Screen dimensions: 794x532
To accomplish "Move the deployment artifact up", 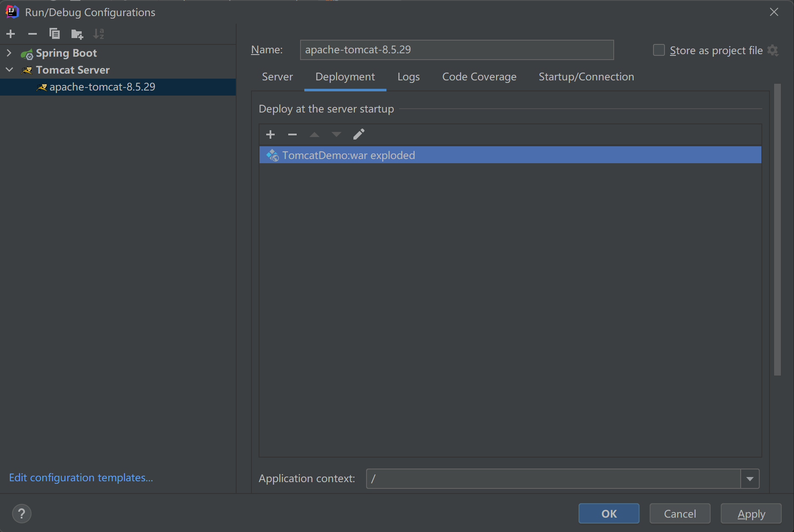I will click(314, 134).
